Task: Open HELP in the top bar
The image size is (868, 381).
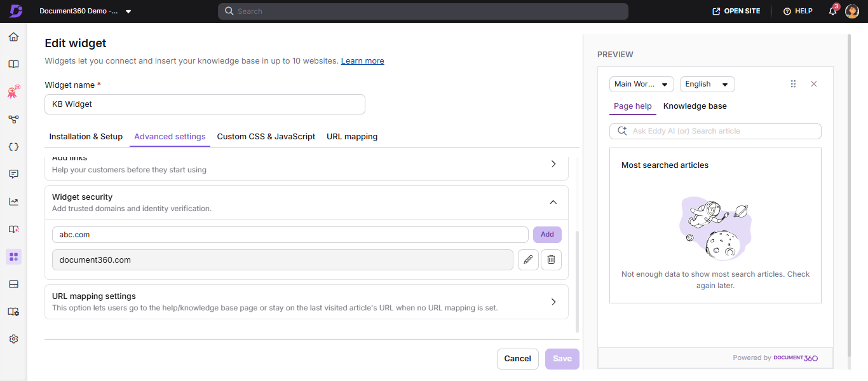Action: tap(798, 11)
